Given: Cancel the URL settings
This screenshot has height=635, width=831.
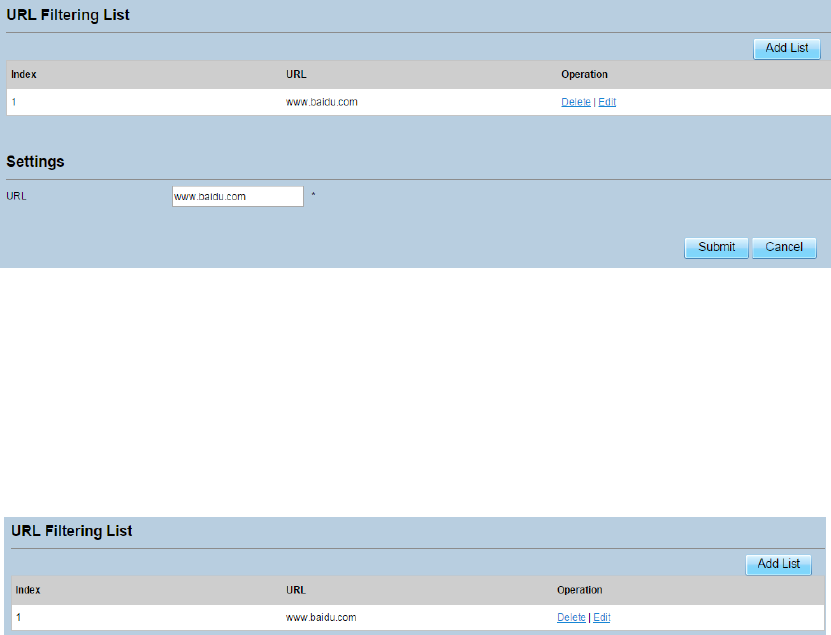Looking at the screenshot, I should 784,248.
